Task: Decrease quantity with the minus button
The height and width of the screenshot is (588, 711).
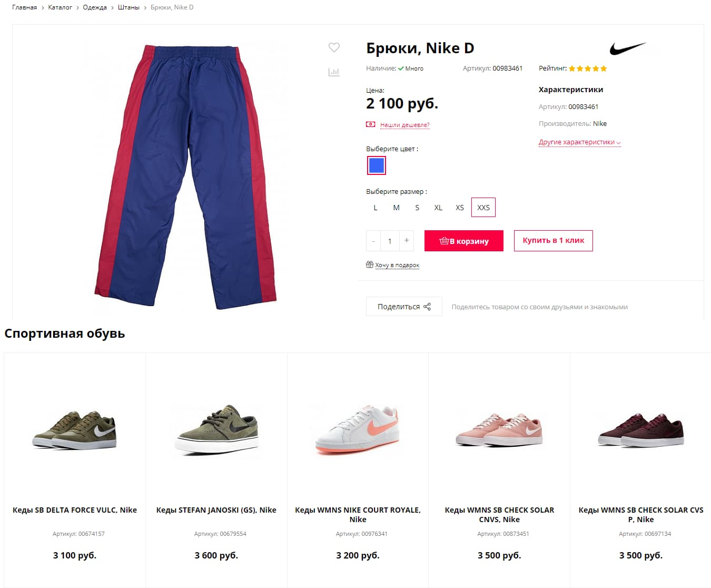Action: click(x=373, y=241)
